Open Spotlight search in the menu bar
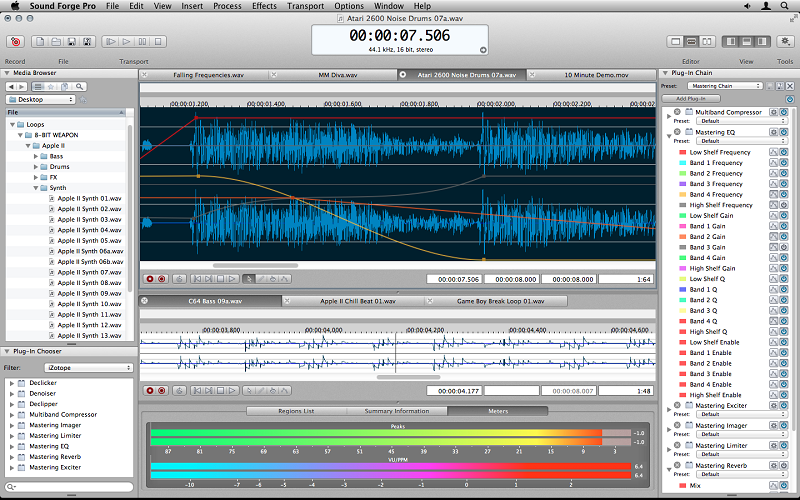 click(x=785, y=6)
